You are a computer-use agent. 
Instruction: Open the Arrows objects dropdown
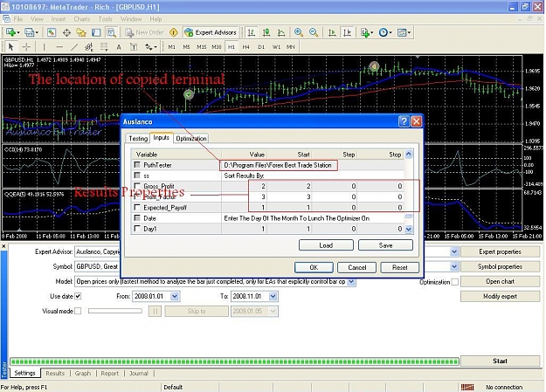click(151, 47)
